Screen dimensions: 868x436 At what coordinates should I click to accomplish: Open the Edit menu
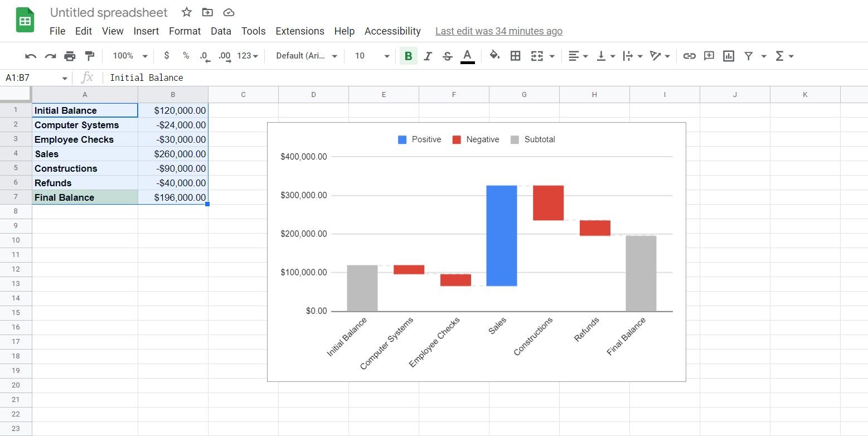pos(84,31)
